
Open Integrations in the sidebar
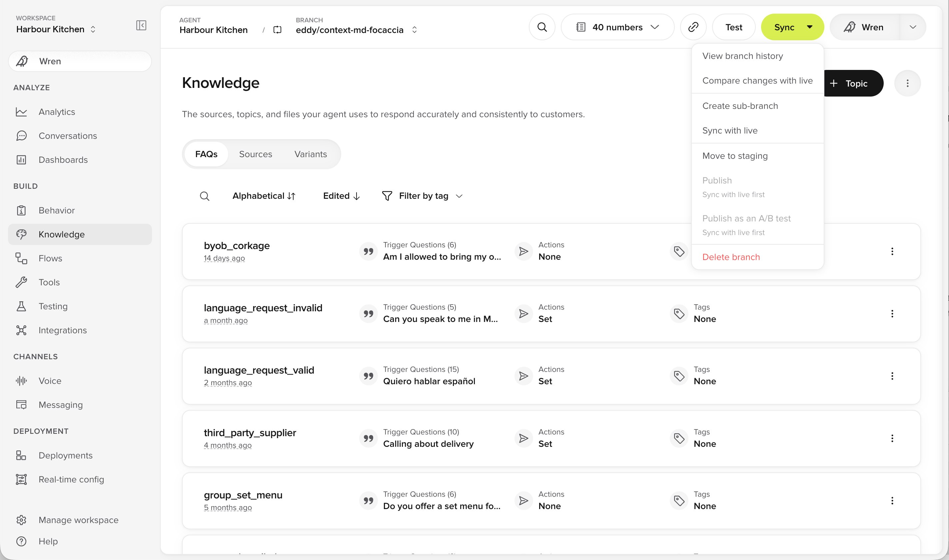coord(80,330)
